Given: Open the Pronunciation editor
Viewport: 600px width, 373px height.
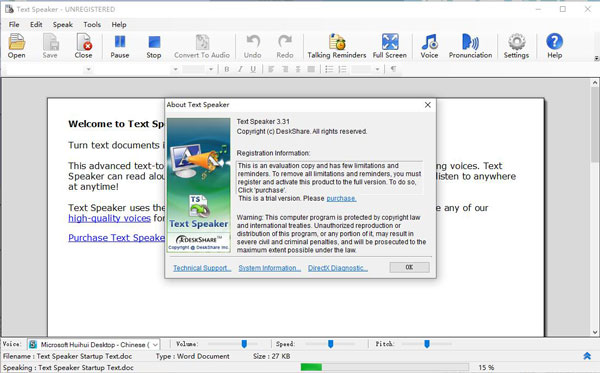Looking at the screenshot, I should (470, 46).
